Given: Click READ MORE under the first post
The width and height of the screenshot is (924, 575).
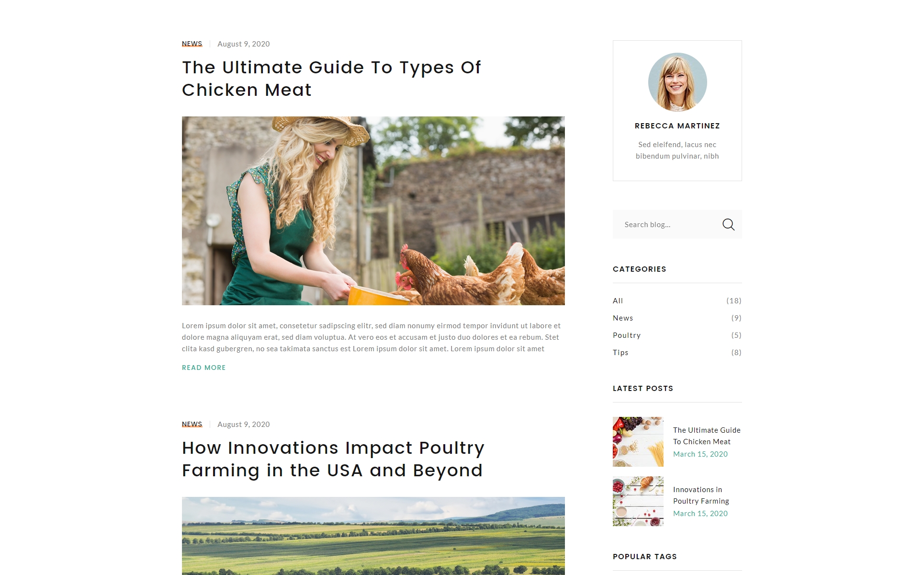Looking at the screenshot, I should 204,368.
